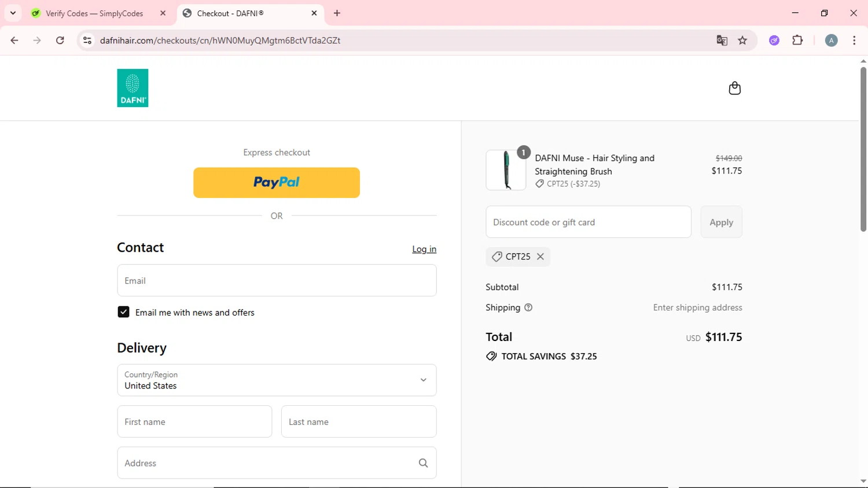Screen dimensions: 868x488
Task: Click the Discount code or gift card field
Action: click(589, 222)
